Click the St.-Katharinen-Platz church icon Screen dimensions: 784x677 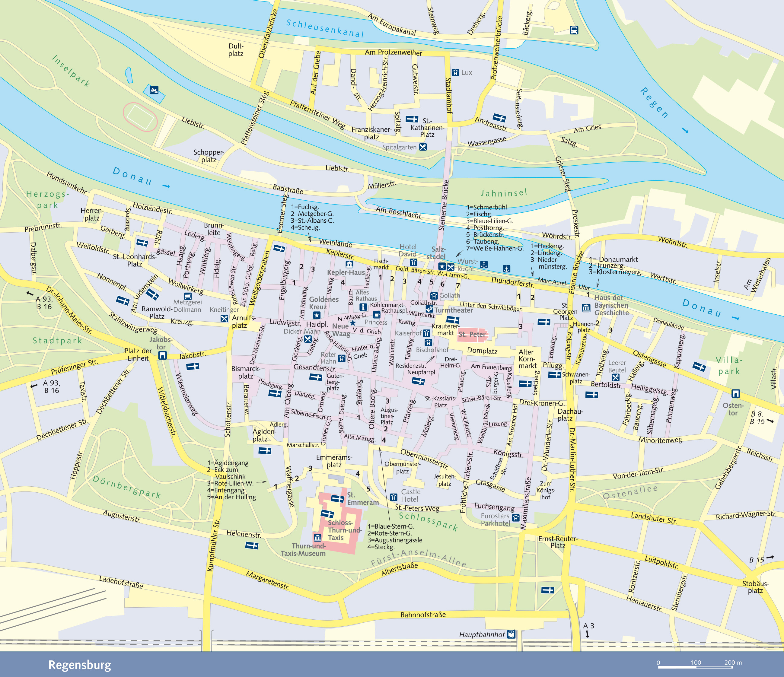[x=412, y=119]
